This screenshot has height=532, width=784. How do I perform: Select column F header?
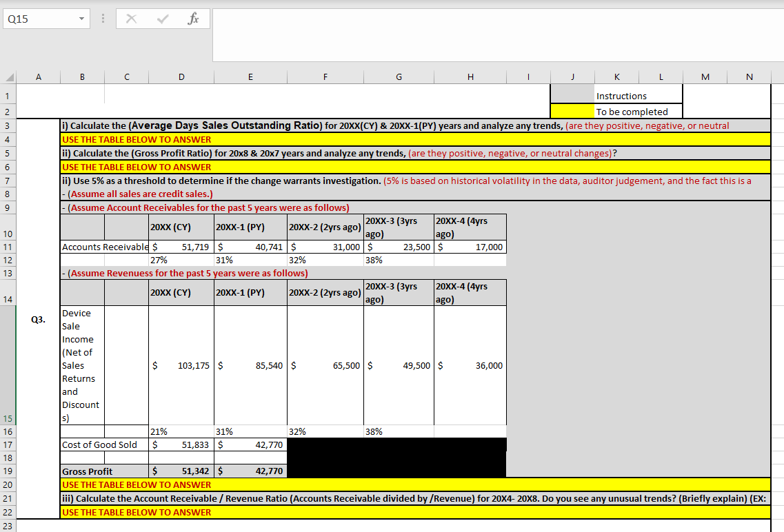[x=325, y=77]
